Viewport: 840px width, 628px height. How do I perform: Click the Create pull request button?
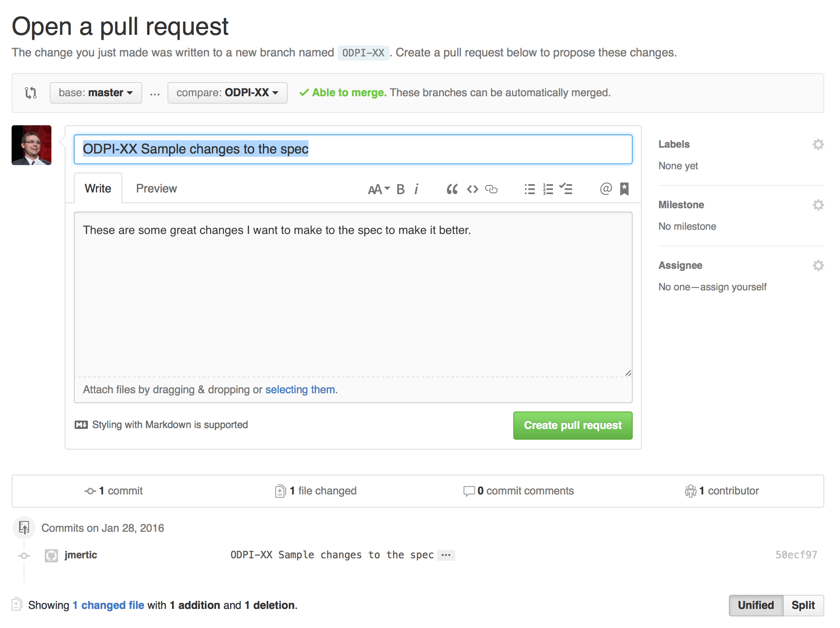pos(573,425)
